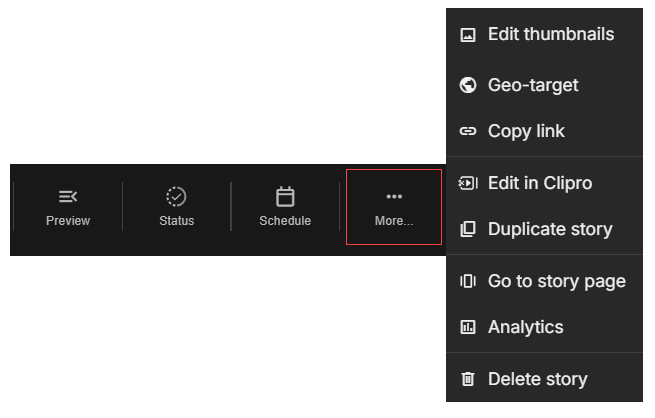Click the Preview icon in toolbar

(x=68, y=196)
